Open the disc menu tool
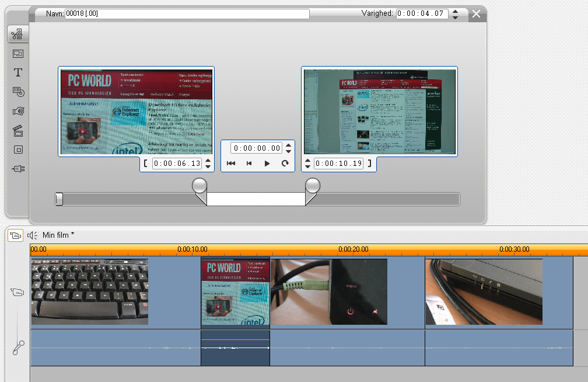This screenshot has height=382, width=588. click(17, 92)
